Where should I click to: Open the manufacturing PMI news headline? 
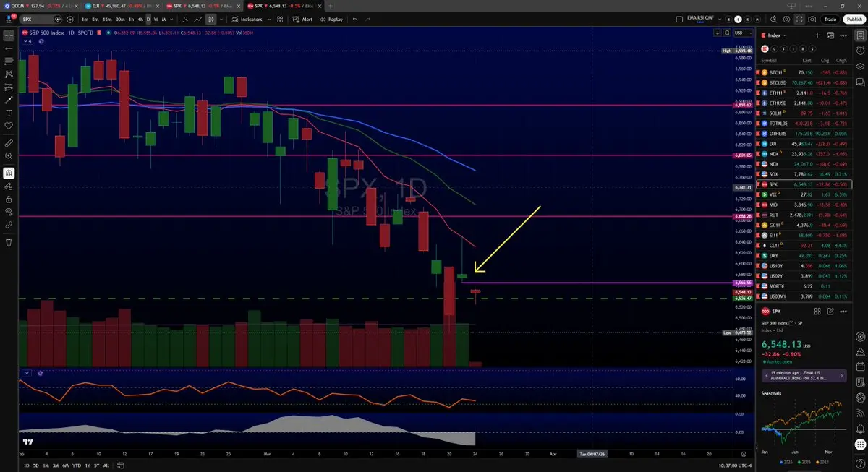[803, 376]
